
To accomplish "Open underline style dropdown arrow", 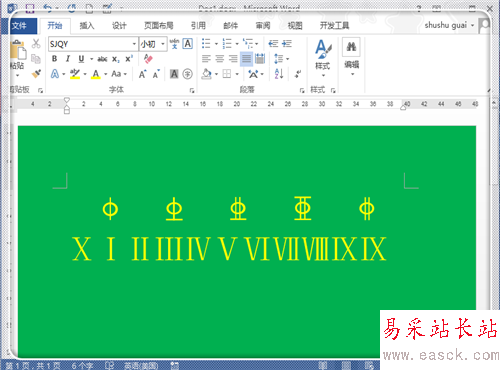I will [x=91, y=59].
